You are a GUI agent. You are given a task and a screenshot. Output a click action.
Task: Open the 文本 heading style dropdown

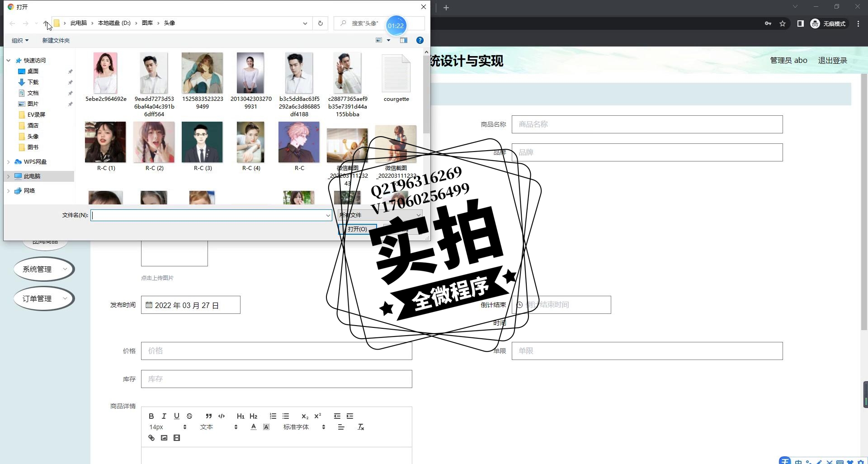(219, 427)
